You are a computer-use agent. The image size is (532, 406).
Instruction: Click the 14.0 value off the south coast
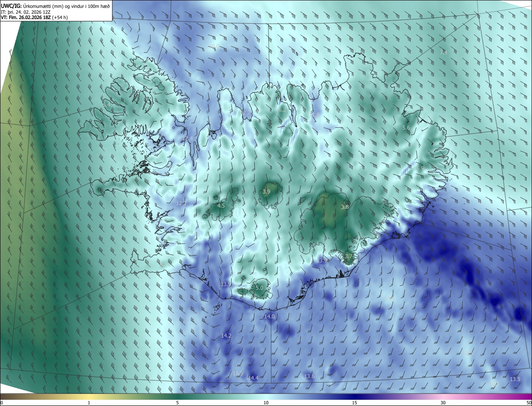pyautogui.click(x=269, y=316)
